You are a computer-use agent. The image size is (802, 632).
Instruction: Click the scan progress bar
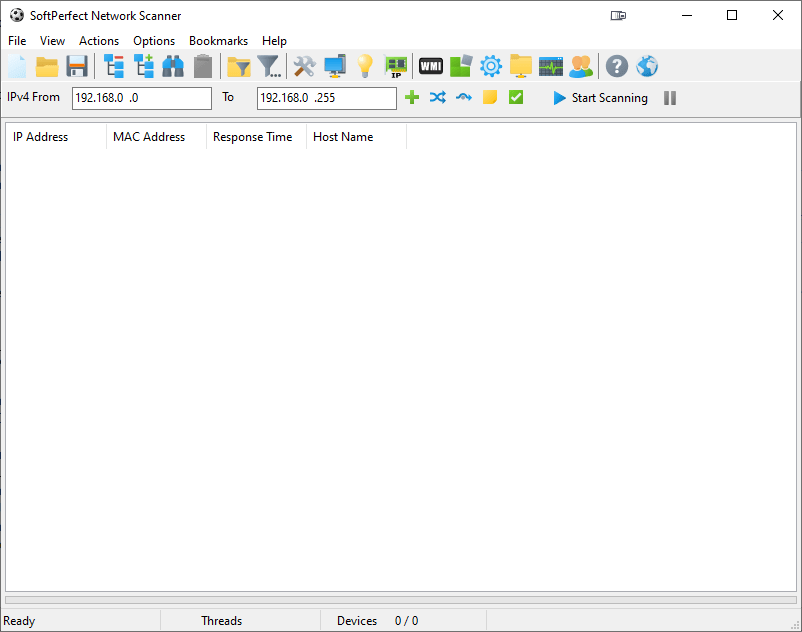pyautogui.click(x=401, y=600)
